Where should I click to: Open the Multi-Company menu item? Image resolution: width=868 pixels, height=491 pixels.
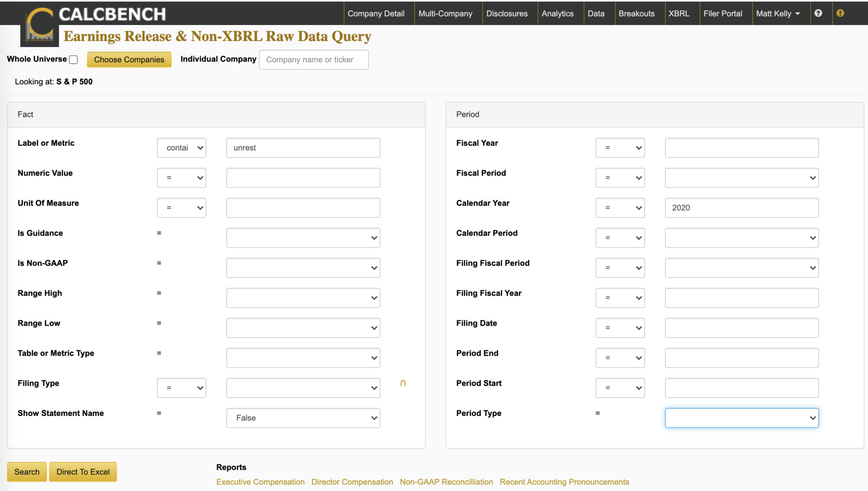(445, 14)
